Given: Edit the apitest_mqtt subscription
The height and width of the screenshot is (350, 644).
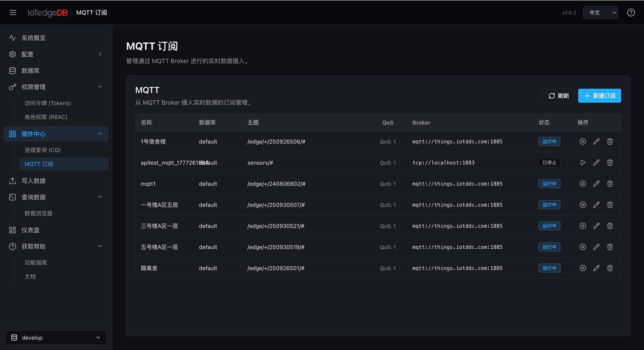Looking at the screenshot, I should (596, 163).
